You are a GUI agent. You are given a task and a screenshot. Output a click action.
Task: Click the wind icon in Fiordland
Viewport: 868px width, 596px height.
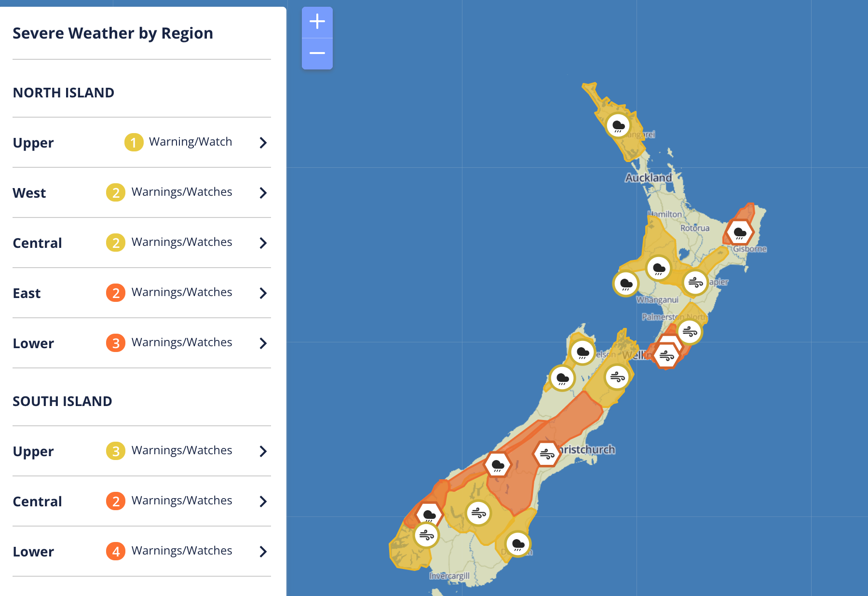pyautogui.click(x=426, y=535)
